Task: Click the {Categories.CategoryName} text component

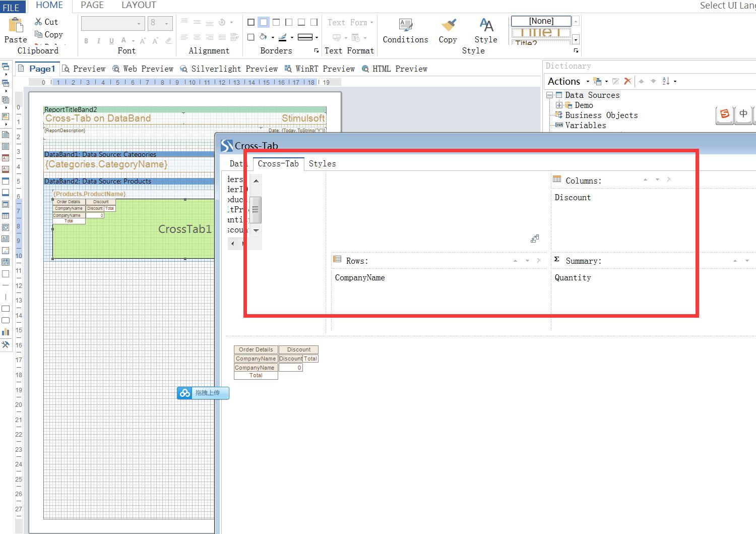Action: coord(106,164)
